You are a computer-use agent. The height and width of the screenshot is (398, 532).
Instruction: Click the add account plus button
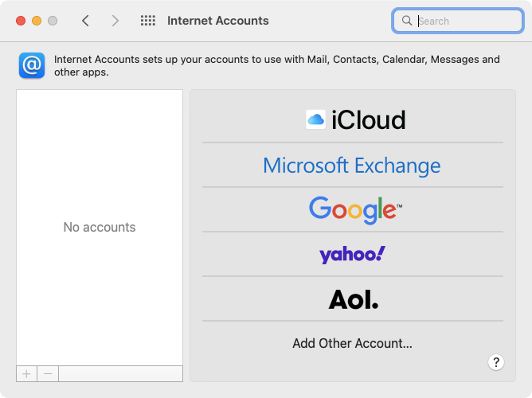[x=26, y=373]
